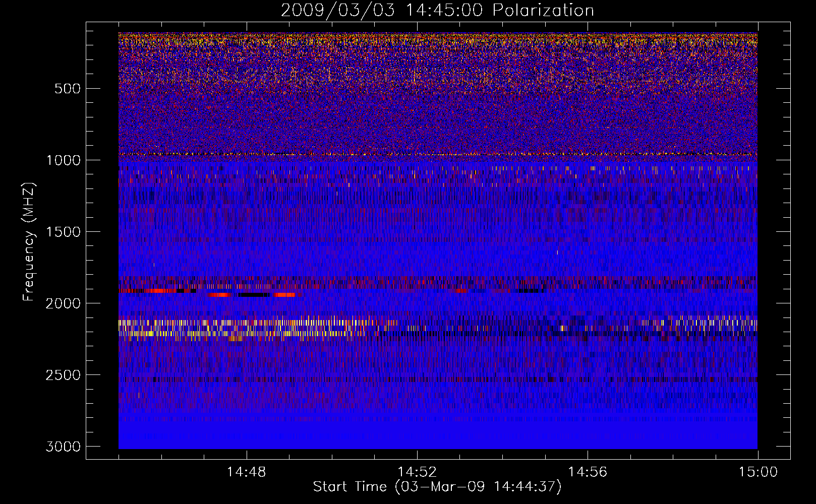The height and width of the screenshot is (504, 816).
Task: Click the 14:48 time tick label
Action: point(247,472)
